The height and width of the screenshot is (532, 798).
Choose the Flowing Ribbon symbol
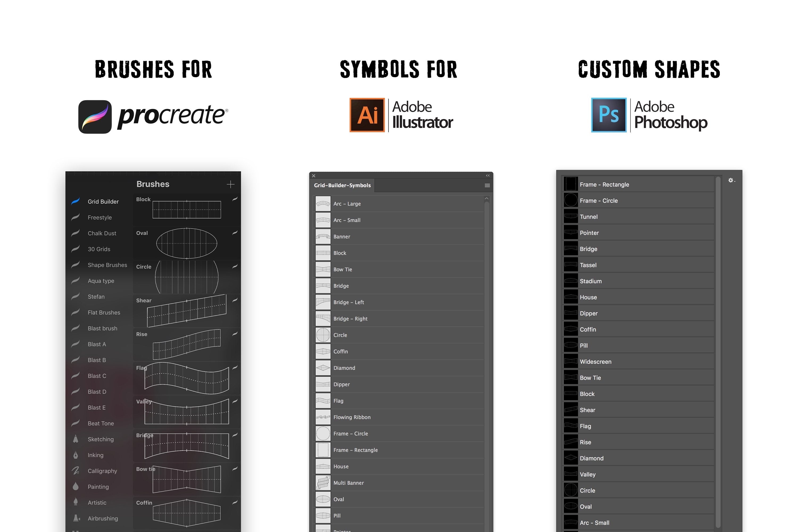click(x=351, y=417)
